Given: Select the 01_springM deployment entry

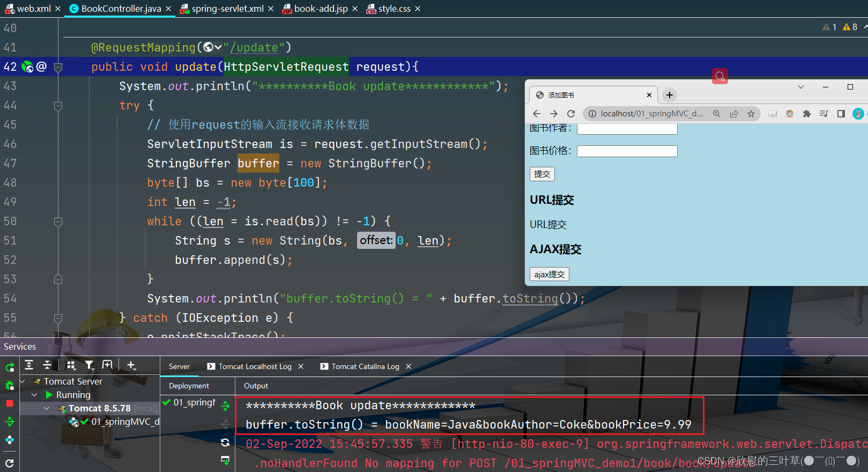Looking at the screenshot, I should pos(189,402).
